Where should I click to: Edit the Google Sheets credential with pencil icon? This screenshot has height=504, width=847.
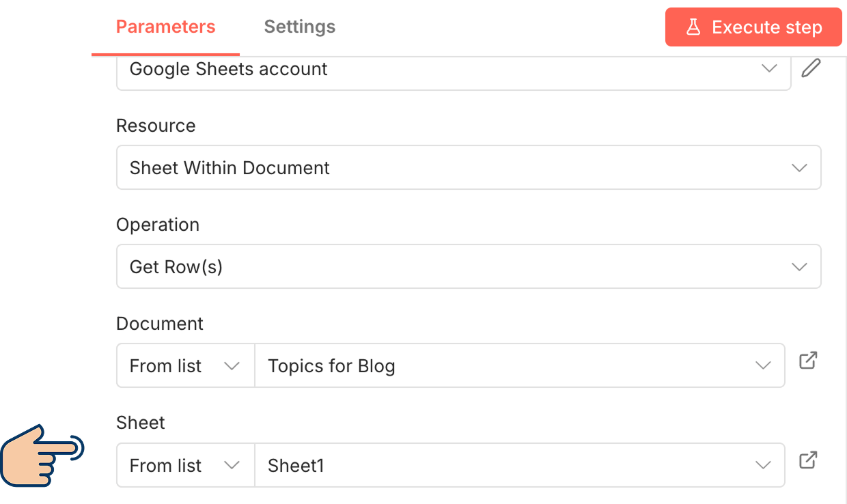pyautogui.click(x=810, y=68)
